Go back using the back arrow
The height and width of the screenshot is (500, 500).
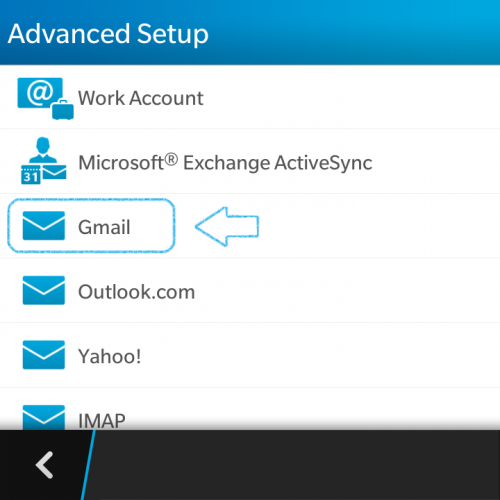(x=44, y=465)
